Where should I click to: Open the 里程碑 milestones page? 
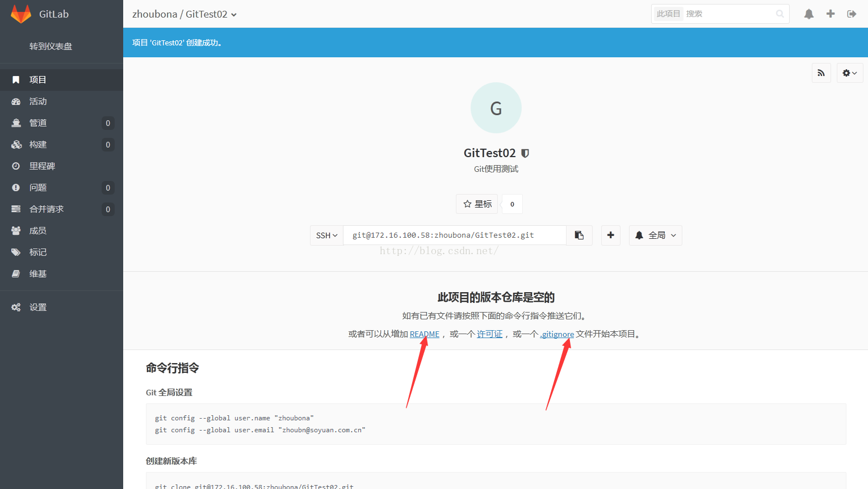tap(61, 166)
